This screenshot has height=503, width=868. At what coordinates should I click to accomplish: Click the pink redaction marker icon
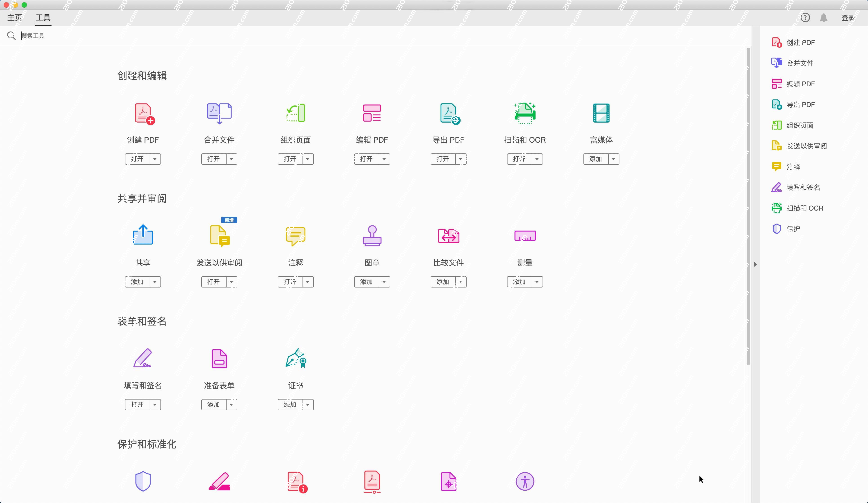coord(219,481)
